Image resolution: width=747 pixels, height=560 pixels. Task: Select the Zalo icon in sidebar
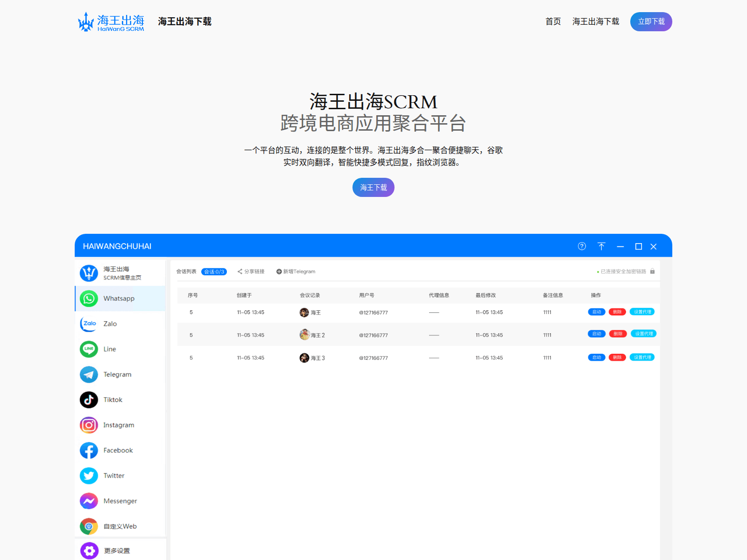tap(89, 324)
